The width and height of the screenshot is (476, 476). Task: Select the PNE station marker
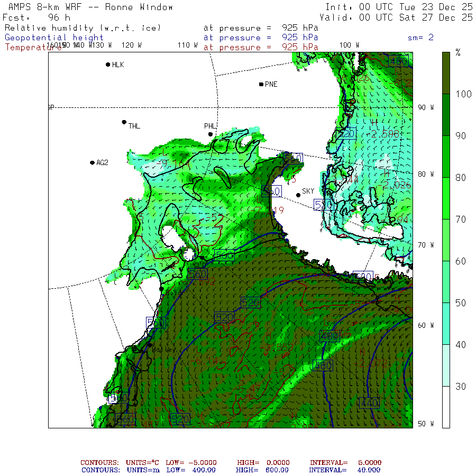tap(261, 84)
